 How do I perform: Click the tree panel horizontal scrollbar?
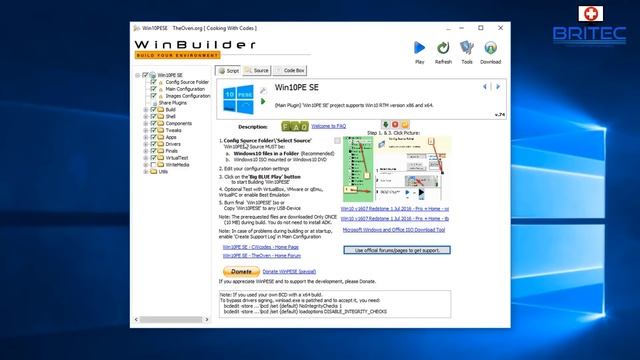coord(171,320)
